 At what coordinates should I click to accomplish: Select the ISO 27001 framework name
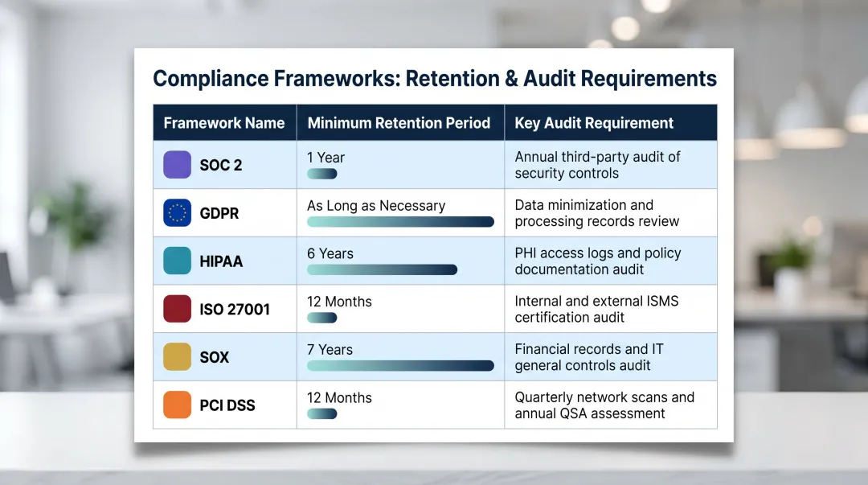[235, 310]
